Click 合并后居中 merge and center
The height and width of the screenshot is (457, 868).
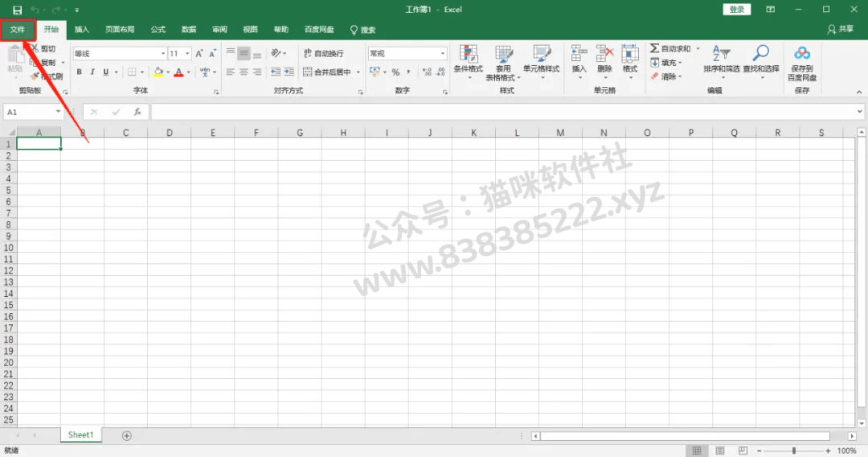[x=327, y=72]
